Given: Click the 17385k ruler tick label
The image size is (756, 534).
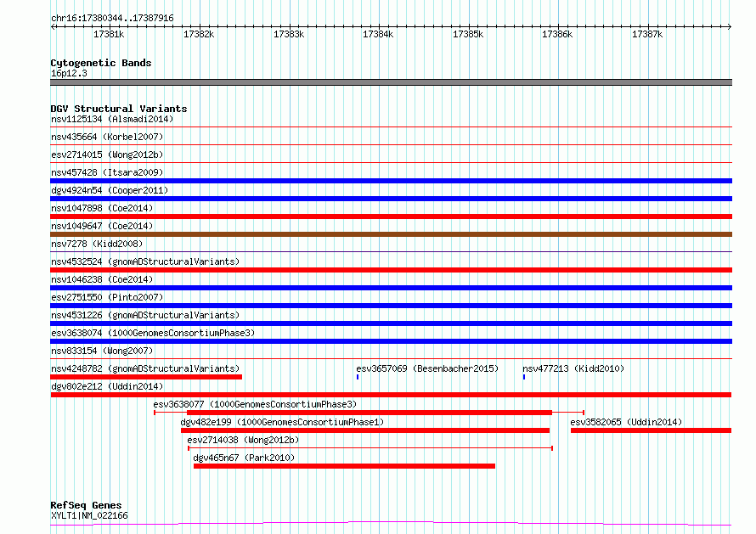Looking at the screenshot, I should [468, 34].
